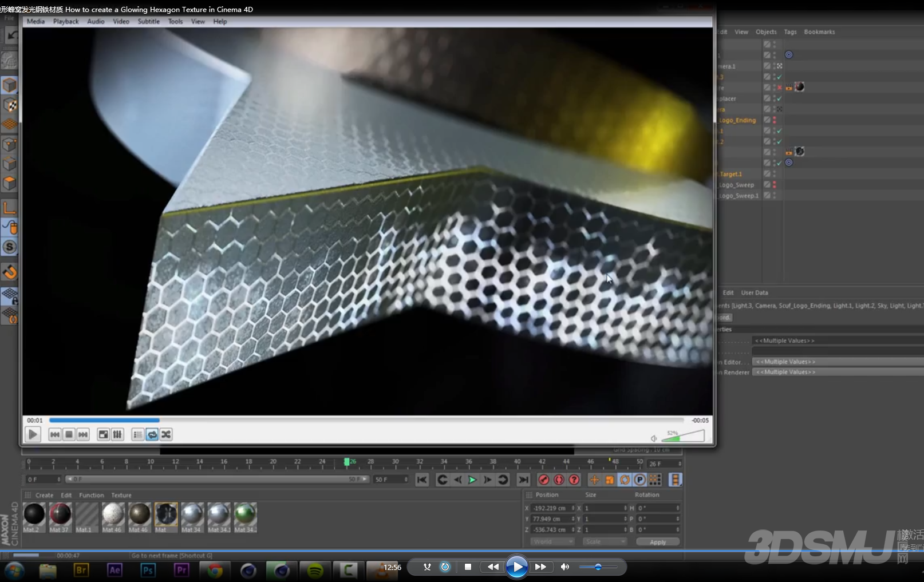Open the Cinema 4D Objects menu
This screenshot has height=582, width=924.
766,32
